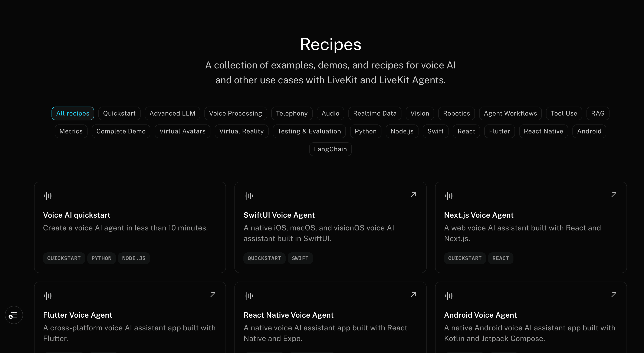Select the Testing & Evaluation filter

pos(309,131)
